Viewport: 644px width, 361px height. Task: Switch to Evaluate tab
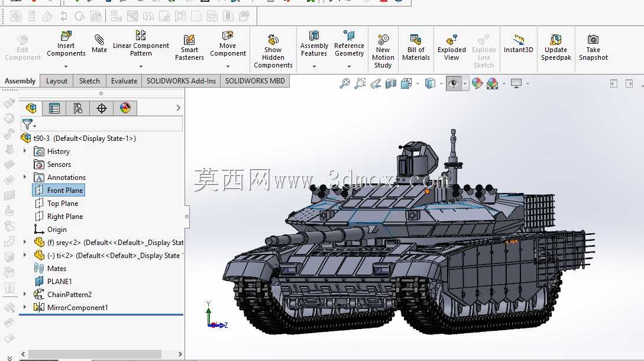124,81
